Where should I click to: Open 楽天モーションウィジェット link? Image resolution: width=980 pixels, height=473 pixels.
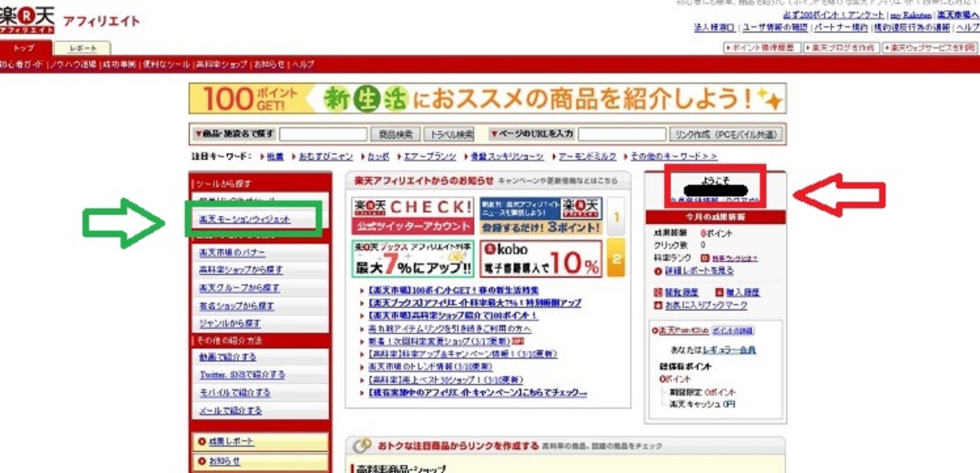tap(244, 220)
